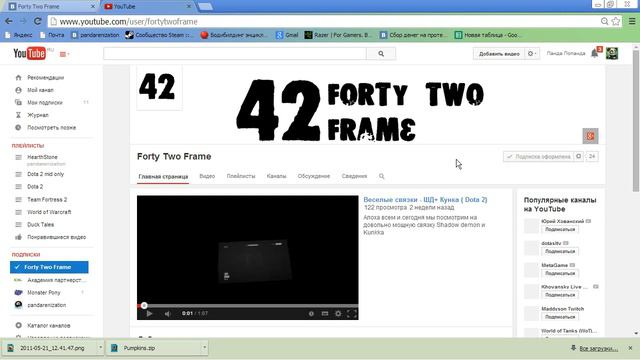This screenshot has width=640, height=360.
Task: Open Каталог каналов
Action: [49, 325]
